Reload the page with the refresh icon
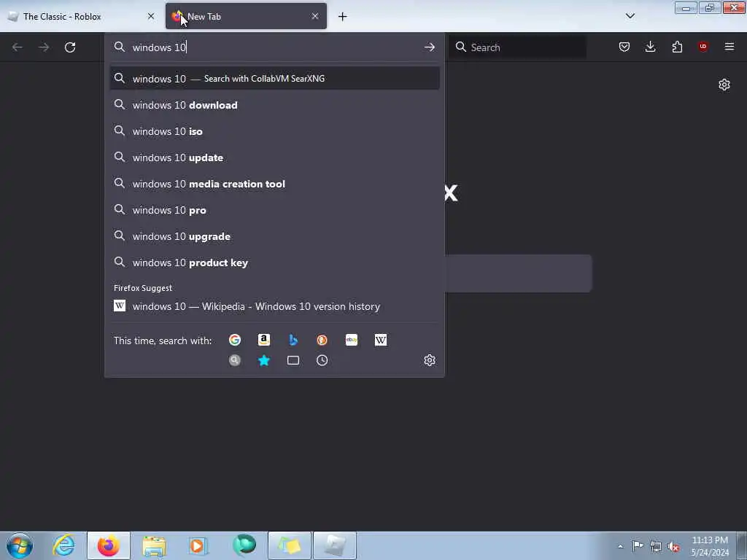Viewport: 747px width, 560px height. [x=70, y=47]
